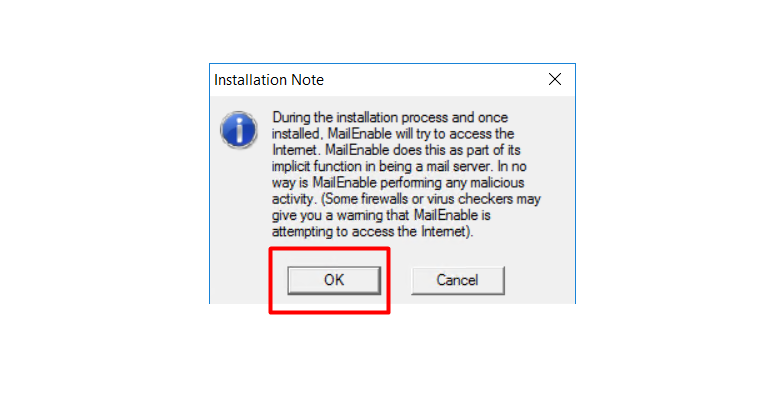The image size is (781, 415).
Task: Click the gray dialog area between OK and Cancel
Action: (x=396, y=280)
